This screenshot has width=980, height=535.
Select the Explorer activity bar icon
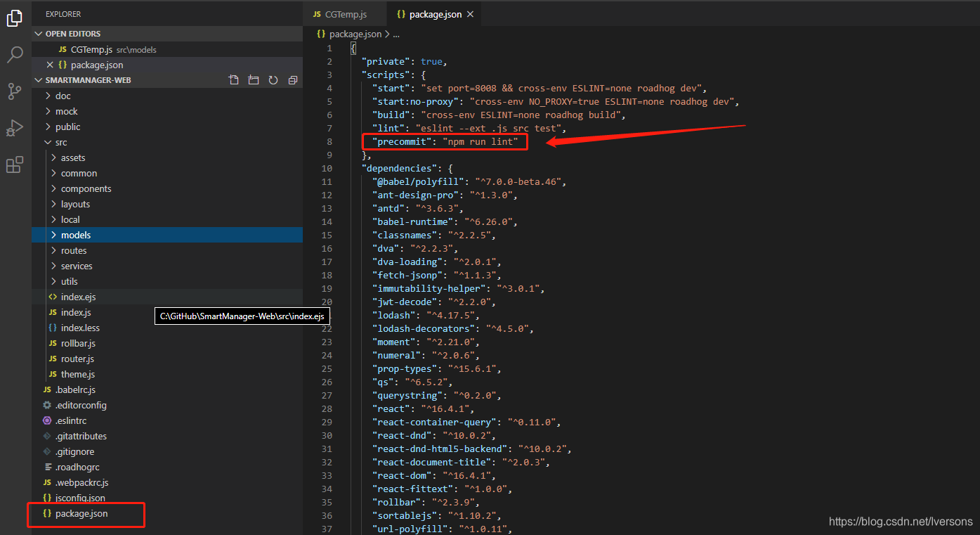point(15,18)
